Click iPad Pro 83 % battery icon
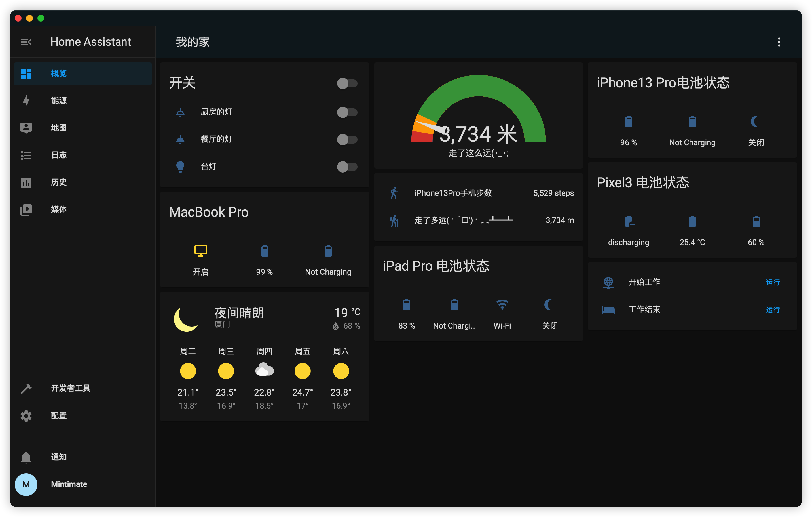The height and width of the screenshot is (517, 812). [407, 305]
